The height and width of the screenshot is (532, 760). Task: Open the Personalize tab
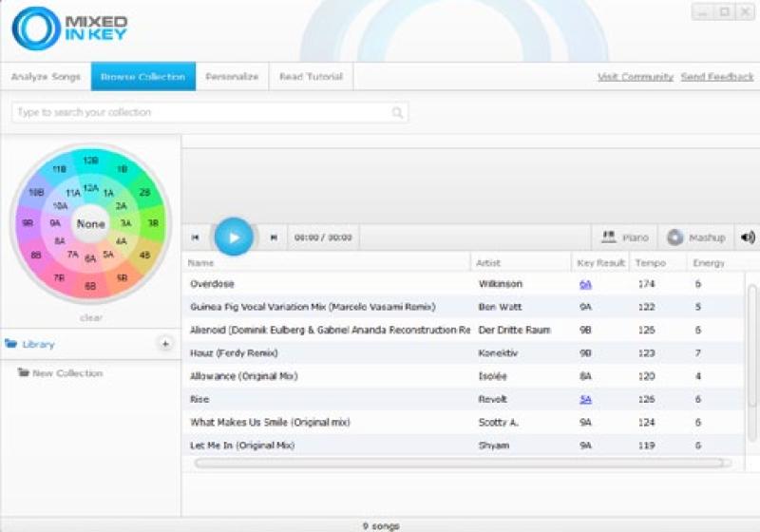click(232, 77)
